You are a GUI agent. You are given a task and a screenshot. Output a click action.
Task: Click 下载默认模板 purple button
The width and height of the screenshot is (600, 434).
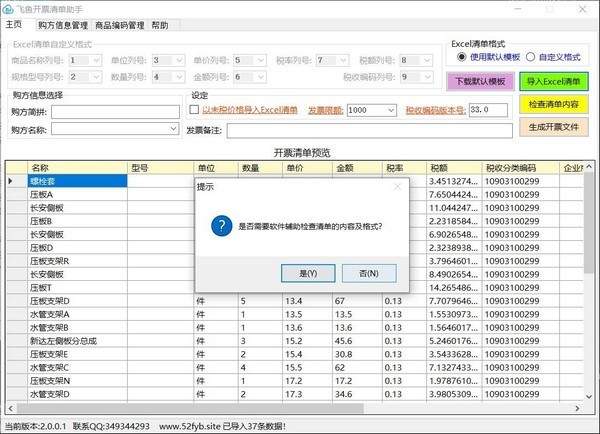(480, 81)
